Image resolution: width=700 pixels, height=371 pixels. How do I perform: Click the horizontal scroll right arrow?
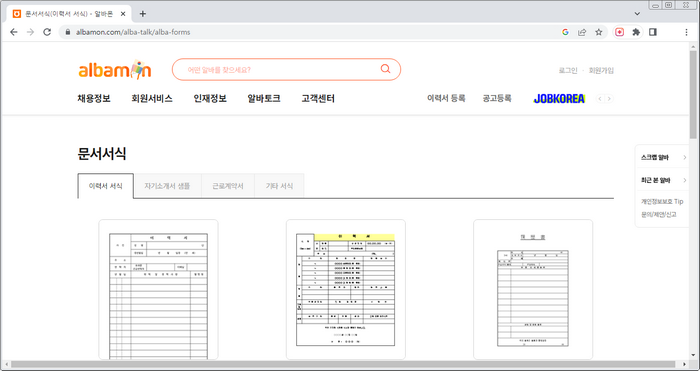[685, 365]
